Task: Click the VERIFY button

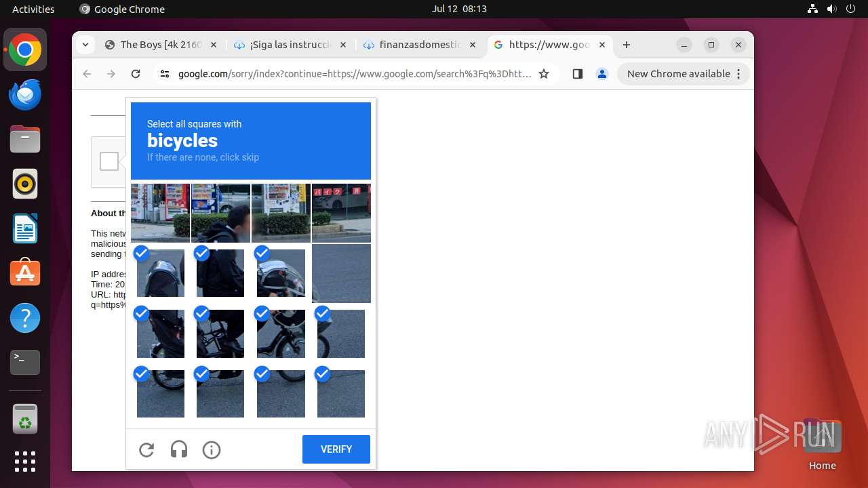Action: point(336,449)
